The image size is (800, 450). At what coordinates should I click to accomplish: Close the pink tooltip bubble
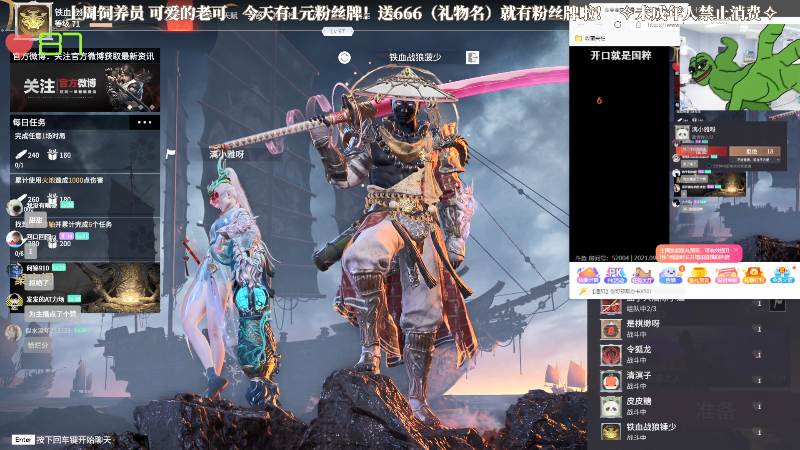pos(736,251)
